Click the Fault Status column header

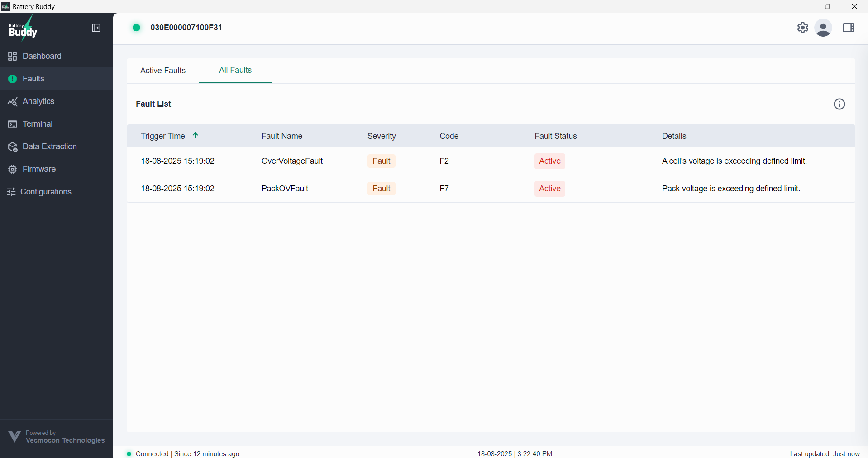click(555, 136)
